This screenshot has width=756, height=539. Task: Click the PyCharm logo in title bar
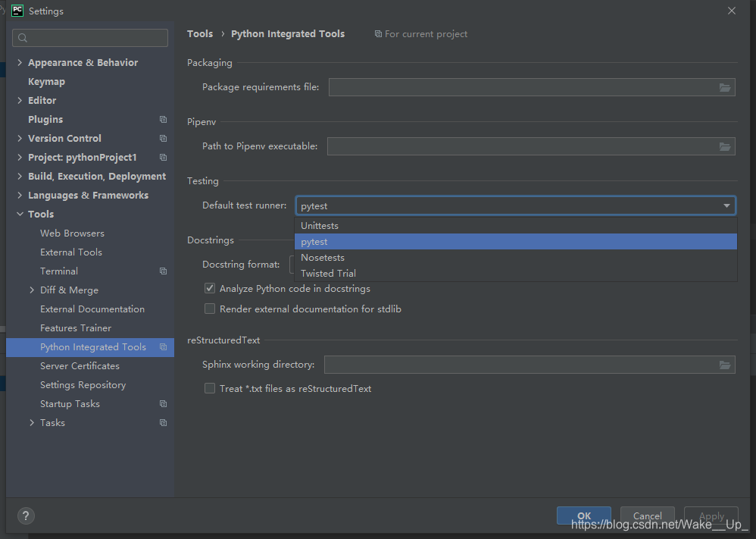[17, 11]
